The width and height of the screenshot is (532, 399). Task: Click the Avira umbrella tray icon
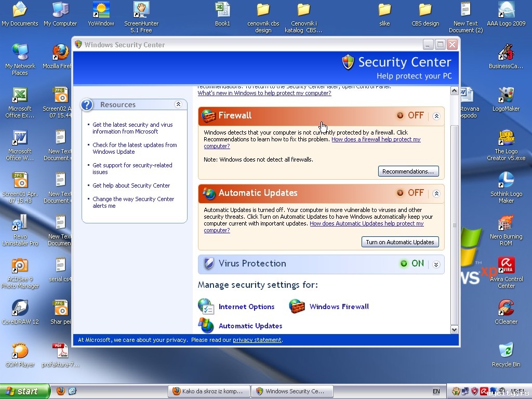point(484,391)
